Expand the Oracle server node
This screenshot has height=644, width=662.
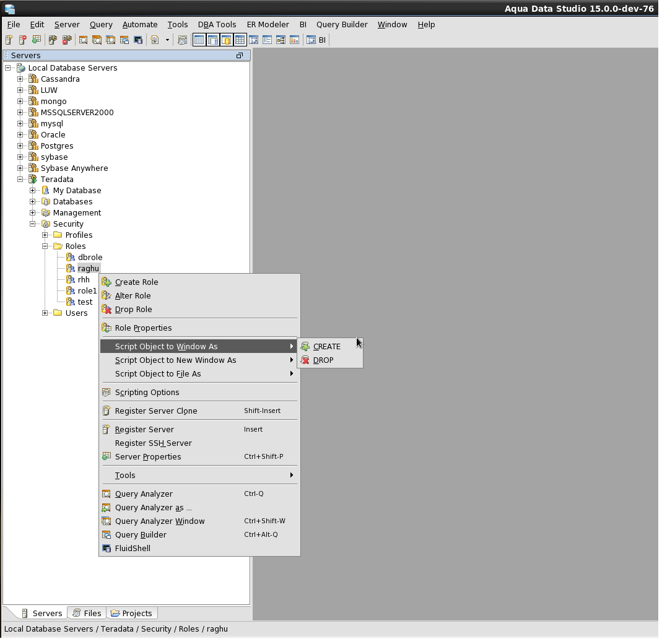coord(20,135)
